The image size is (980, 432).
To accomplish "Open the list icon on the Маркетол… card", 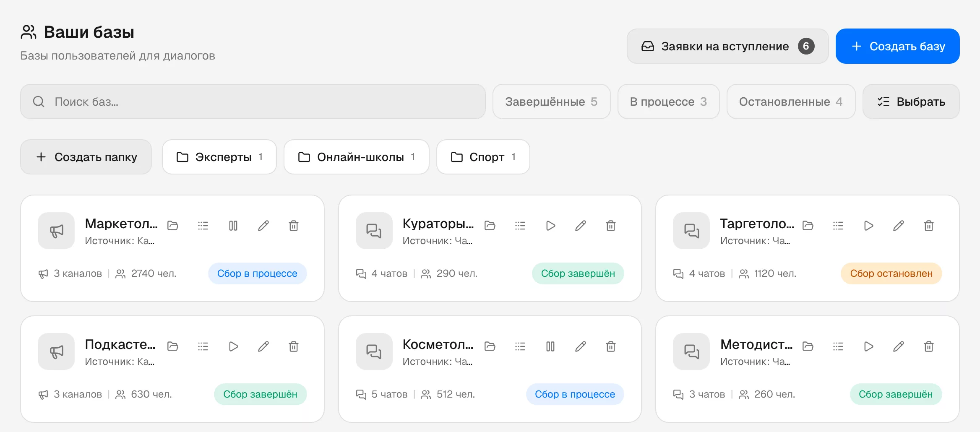I will pyautogui.click(x=203, y=226).
